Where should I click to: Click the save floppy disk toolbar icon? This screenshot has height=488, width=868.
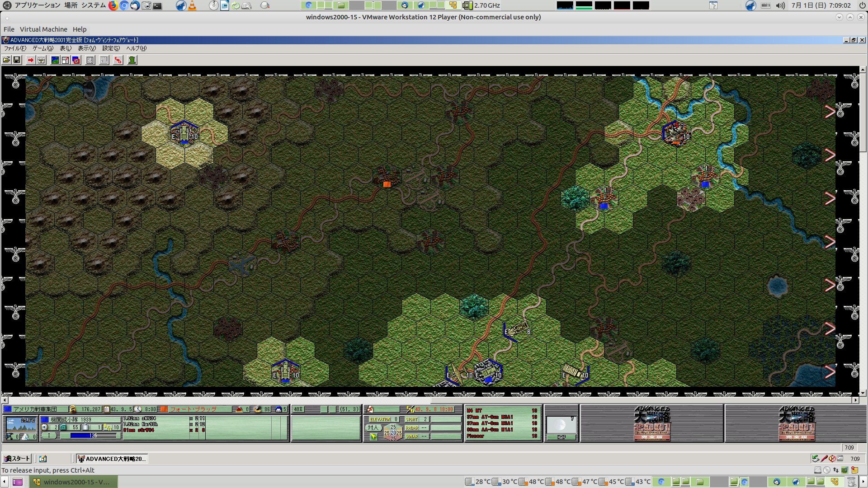(x=17, y=60)
